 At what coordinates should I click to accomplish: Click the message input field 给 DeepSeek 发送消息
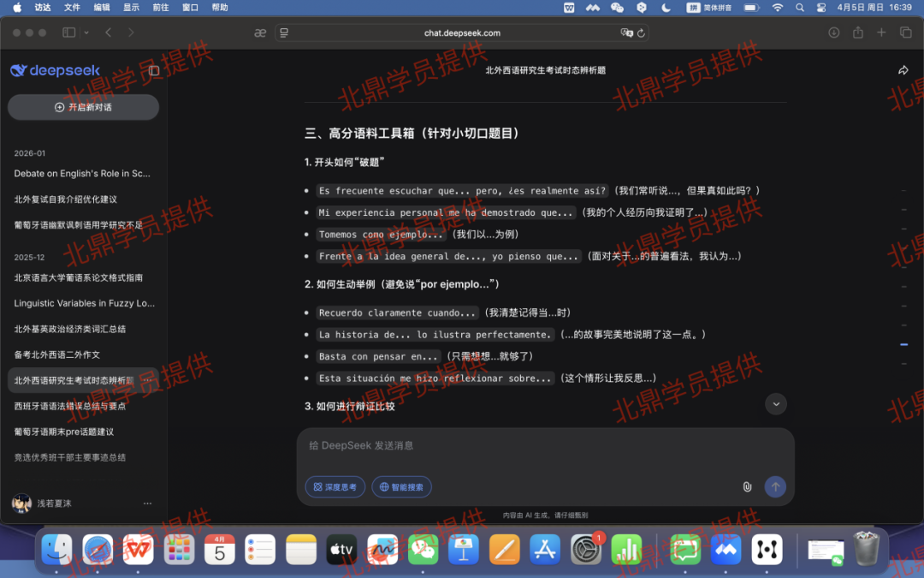545,448
